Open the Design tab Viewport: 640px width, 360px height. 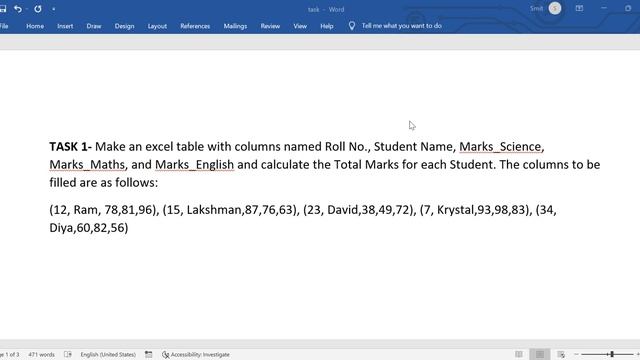[x=124, y=26]
